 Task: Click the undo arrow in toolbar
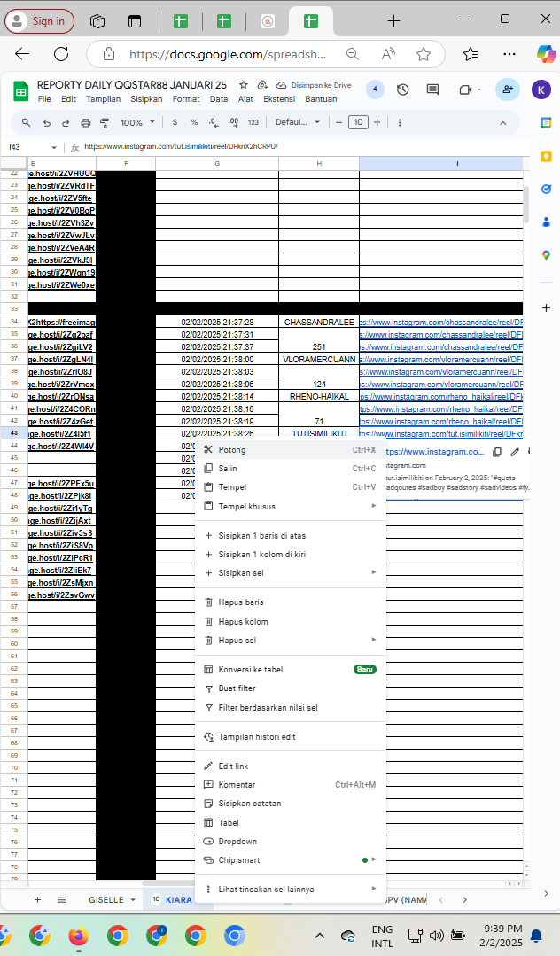pos(47,122)
